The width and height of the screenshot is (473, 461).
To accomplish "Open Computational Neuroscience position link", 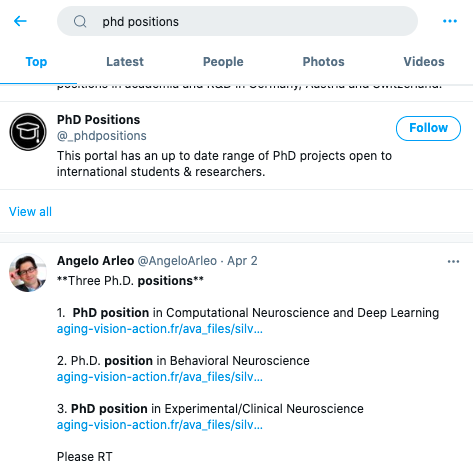I will [160, 329].
